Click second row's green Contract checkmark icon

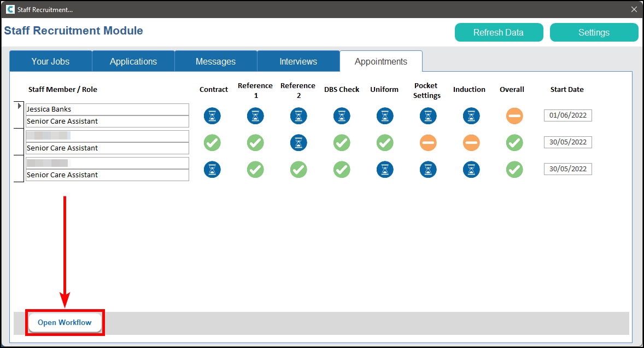tap(212, 142)
